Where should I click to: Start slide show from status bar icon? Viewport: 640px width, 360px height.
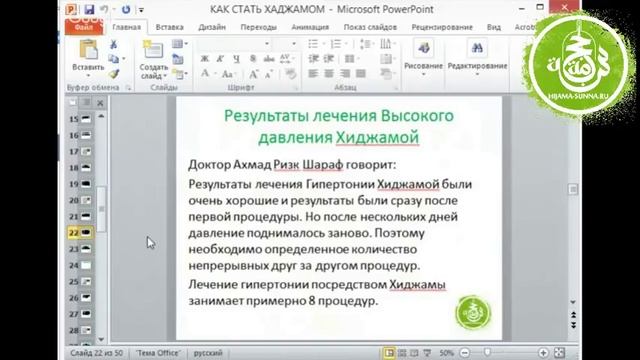427,353
